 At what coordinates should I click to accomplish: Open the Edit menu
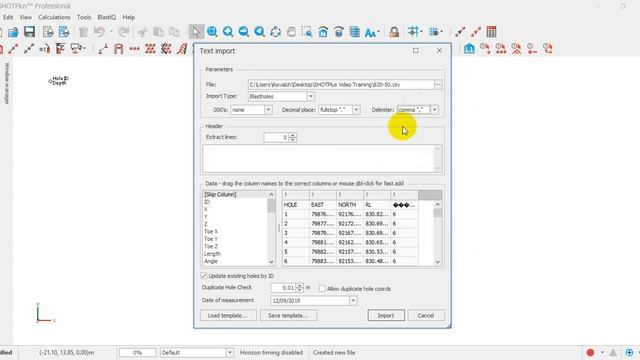8,17
